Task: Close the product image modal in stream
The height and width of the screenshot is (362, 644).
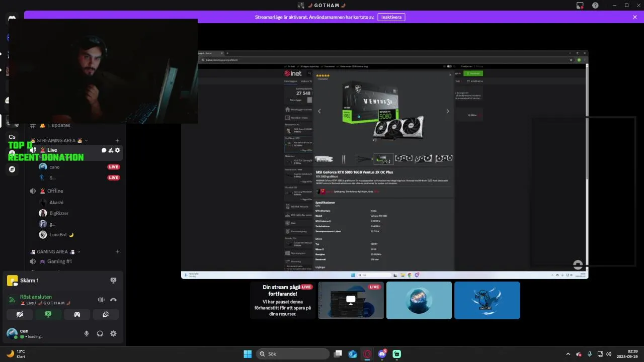Action: pyautogui.click(x=450, y=75)
